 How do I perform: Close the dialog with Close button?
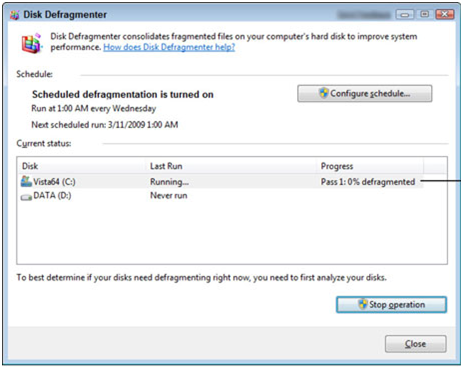coord(415,344)
